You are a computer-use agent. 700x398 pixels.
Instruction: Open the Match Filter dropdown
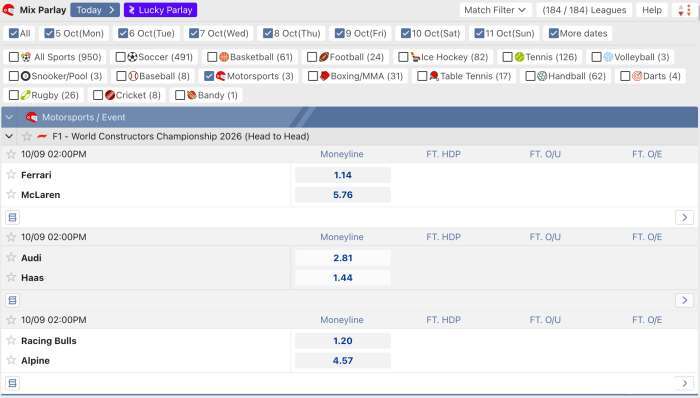tap(495, 10)
